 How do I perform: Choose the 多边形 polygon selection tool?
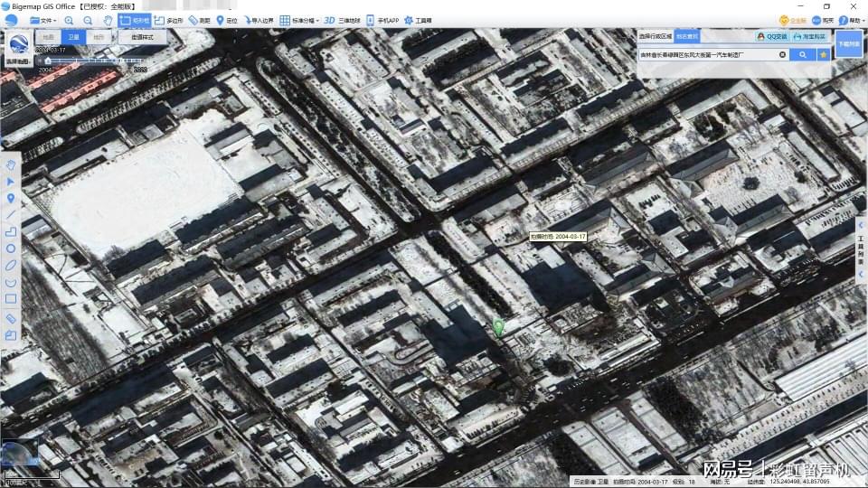[x=168, y=20]
